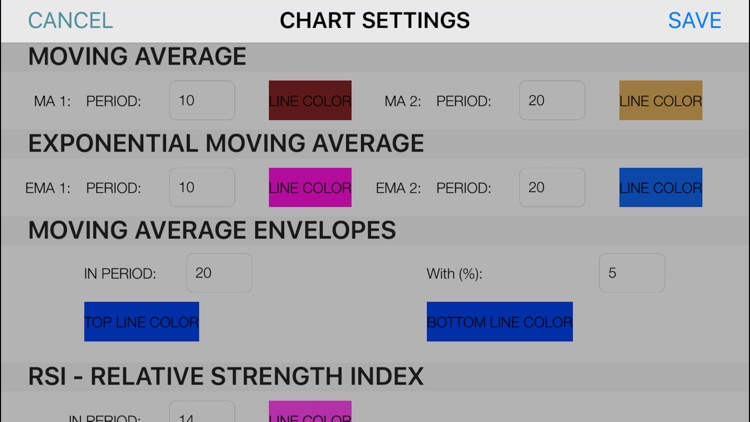
Task: Tap the RSI - Relative Strength Index header
Action: 226,376
